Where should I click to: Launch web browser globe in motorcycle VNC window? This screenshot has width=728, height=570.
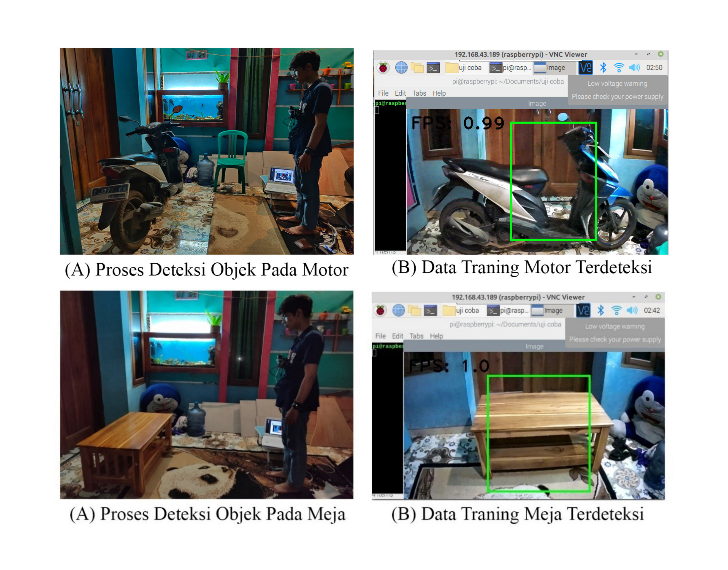[401, 68]
